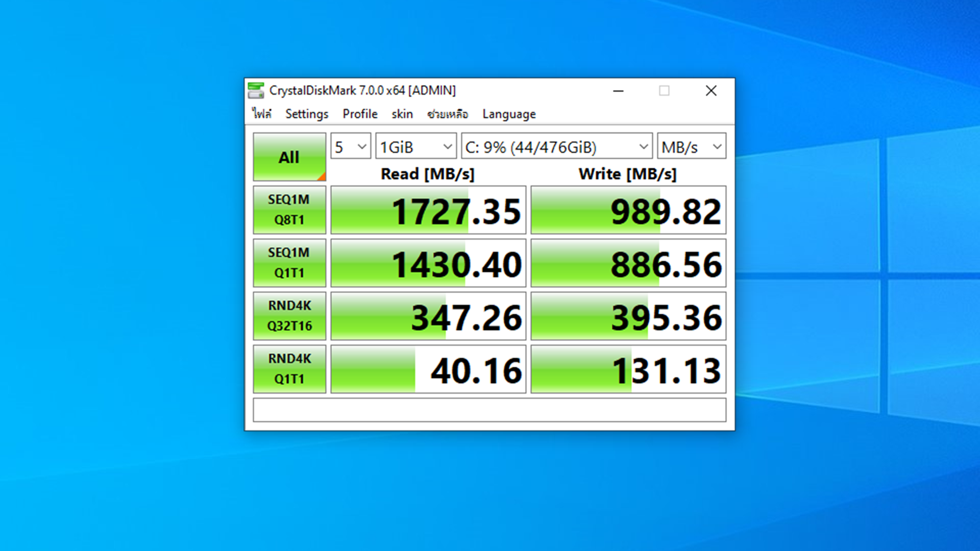Open the Profile menu
Viewport: 980px width, 551px height.
pyautogui.click(x=360, y=114)
